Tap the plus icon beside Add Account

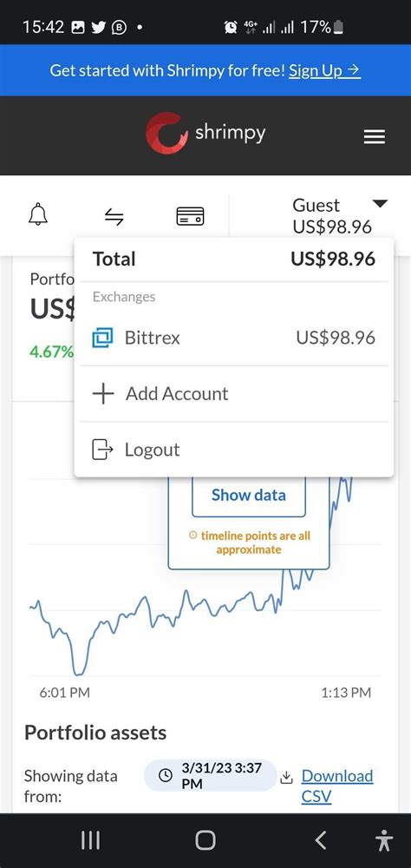coord(103,393)
